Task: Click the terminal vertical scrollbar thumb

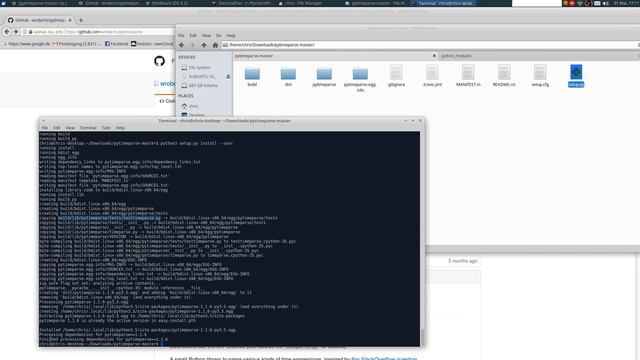Action: point(422,338)
